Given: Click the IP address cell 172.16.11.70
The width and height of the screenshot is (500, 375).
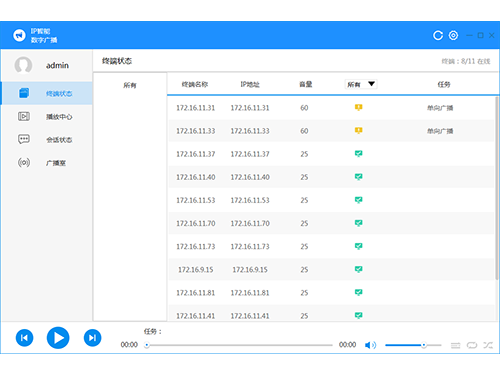Looking at the screenshot, I should coord(250,223).
